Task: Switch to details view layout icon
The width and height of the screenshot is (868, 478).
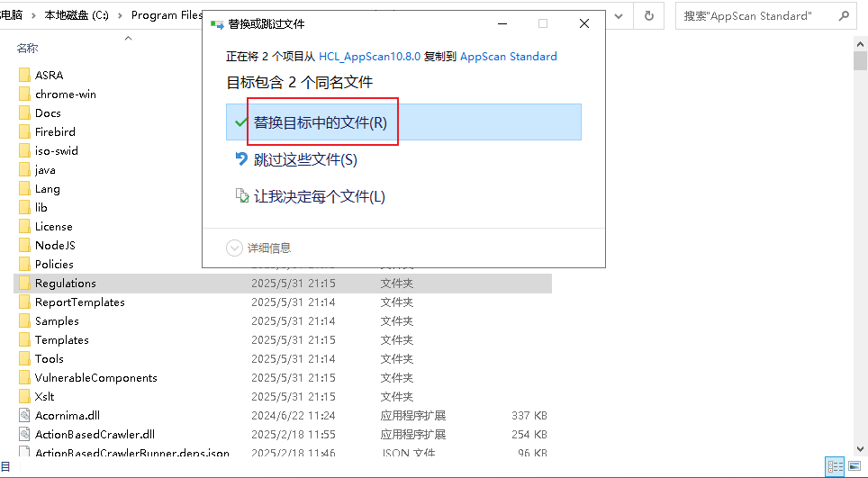Action: [x=834, y=466]
